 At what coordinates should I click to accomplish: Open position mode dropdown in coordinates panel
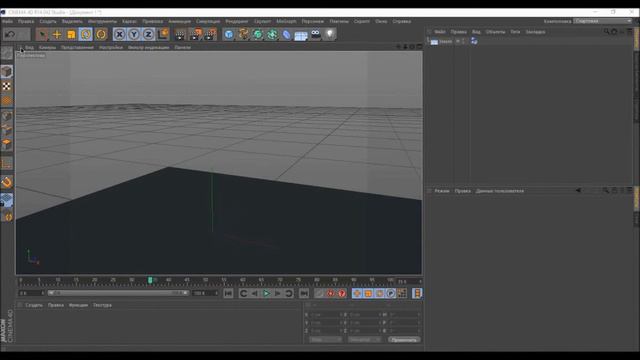[325, 340]
